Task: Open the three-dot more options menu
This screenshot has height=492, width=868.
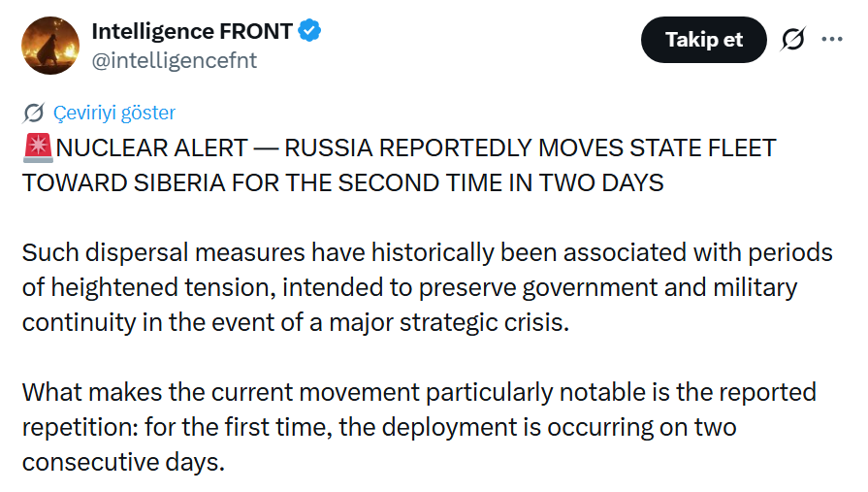Action: pos(832,40)
